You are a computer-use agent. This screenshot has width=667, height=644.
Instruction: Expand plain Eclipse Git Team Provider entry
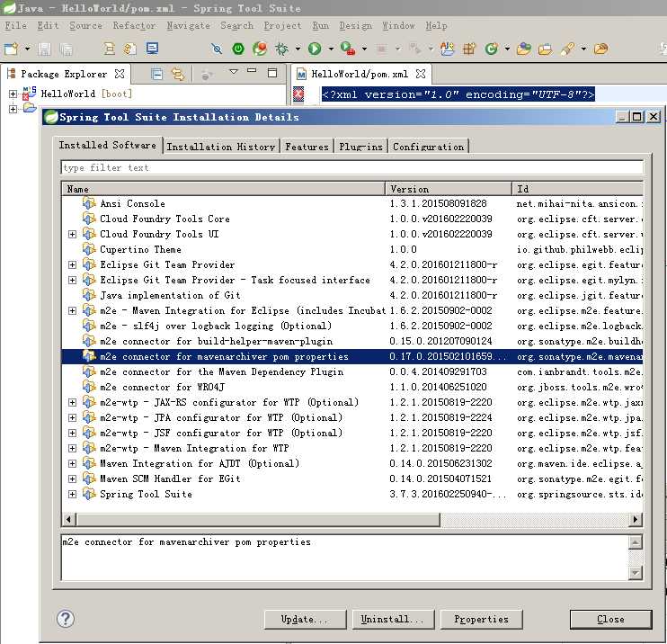pyautogui.click(x=72, y=265)
